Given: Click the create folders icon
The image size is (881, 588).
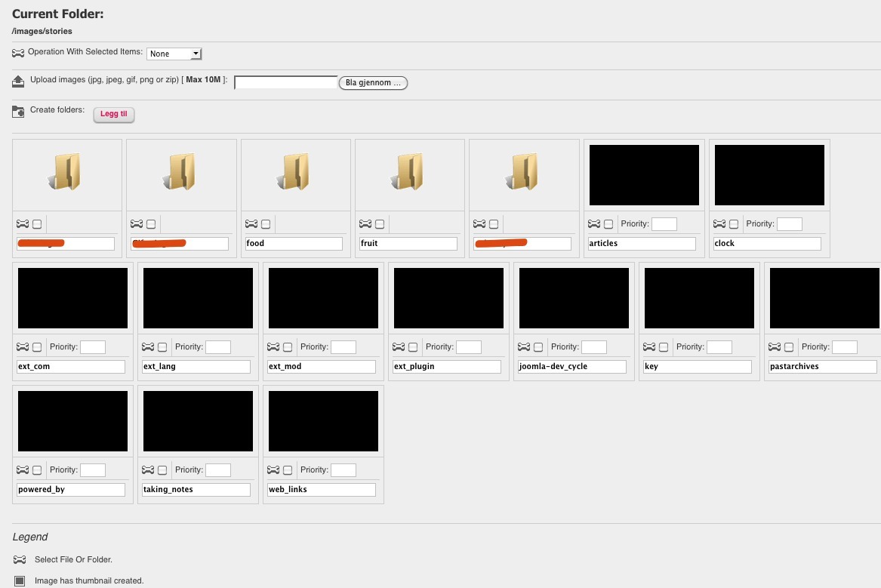Looking at the screenshot, I should [x=18, y=111].
